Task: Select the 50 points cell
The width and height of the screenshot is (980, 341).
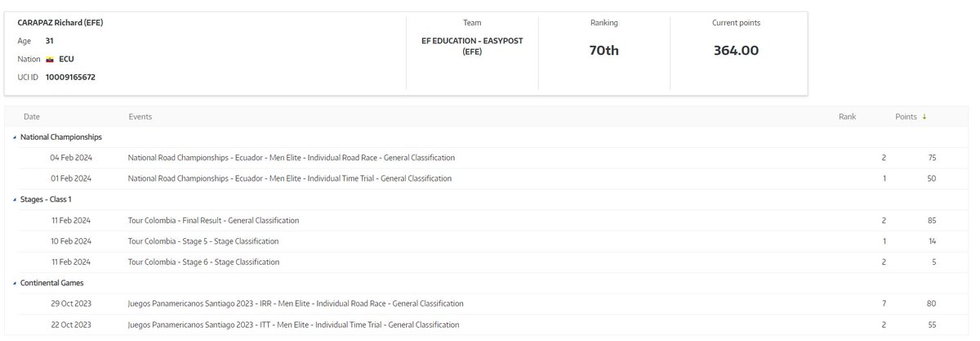Action: click(x=932, y=178)
